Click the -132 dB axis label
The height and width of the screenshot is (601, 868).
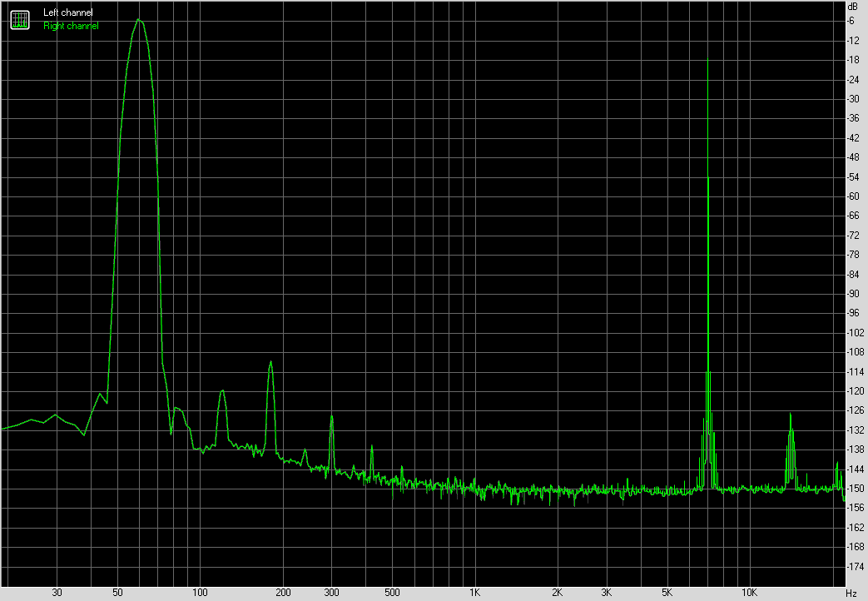point(856,430)
